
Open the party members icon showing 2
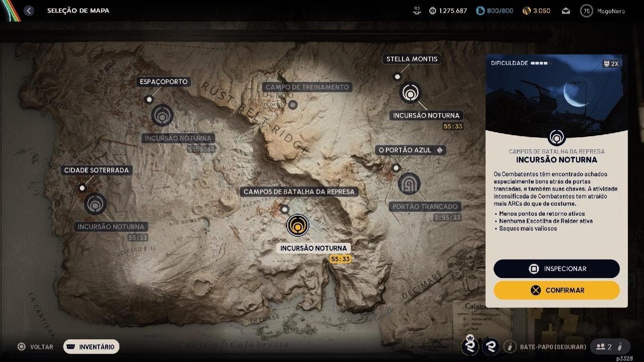tap(604, 347)
